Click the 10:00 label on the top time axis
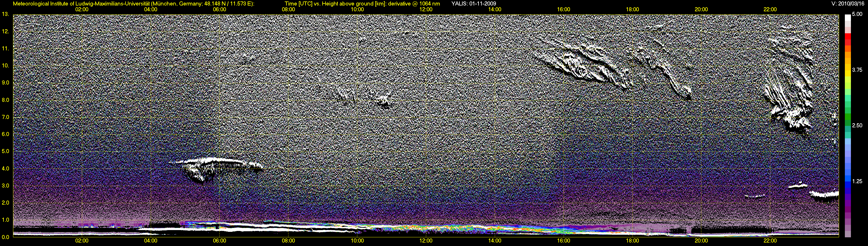This screenshot has height=246, width=868. 357,10
